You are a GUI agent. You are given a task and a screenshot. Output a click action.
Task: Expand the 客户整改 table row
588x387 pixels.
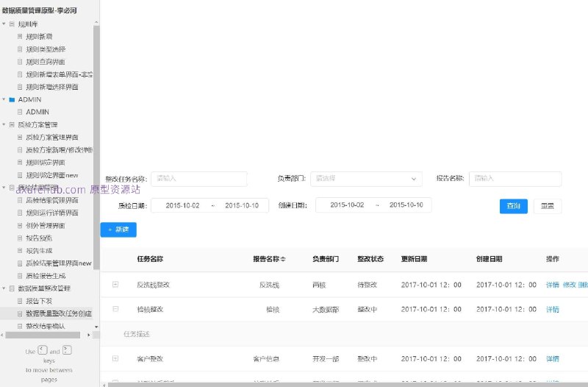(x=115, y=358)
